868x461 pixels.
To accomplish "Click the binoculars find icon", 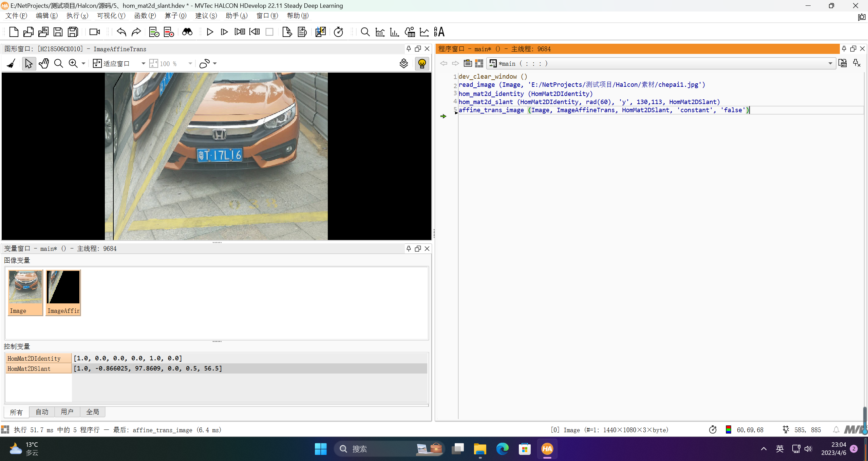I will coord(187,32).
